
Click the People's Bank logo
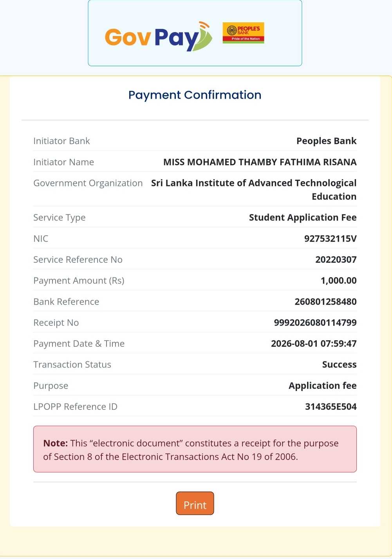click(243, 33)
